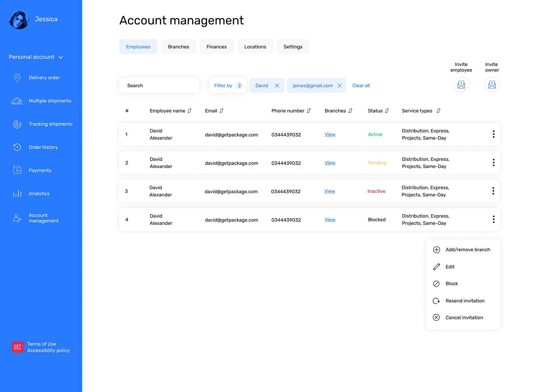Open Payments from the sidebar
This screenshot has height=392, width=553.
click(x=40, y=170)
